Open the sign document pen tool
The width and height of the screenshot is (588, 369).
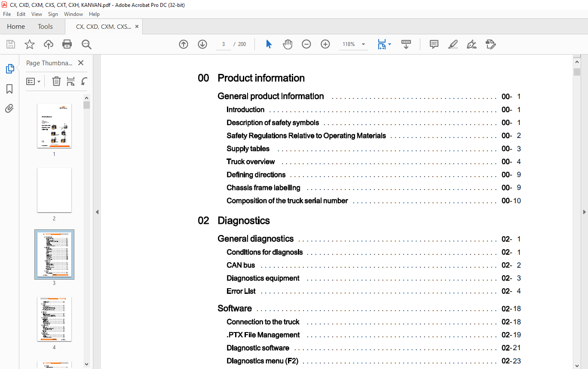tap(472, 44)
